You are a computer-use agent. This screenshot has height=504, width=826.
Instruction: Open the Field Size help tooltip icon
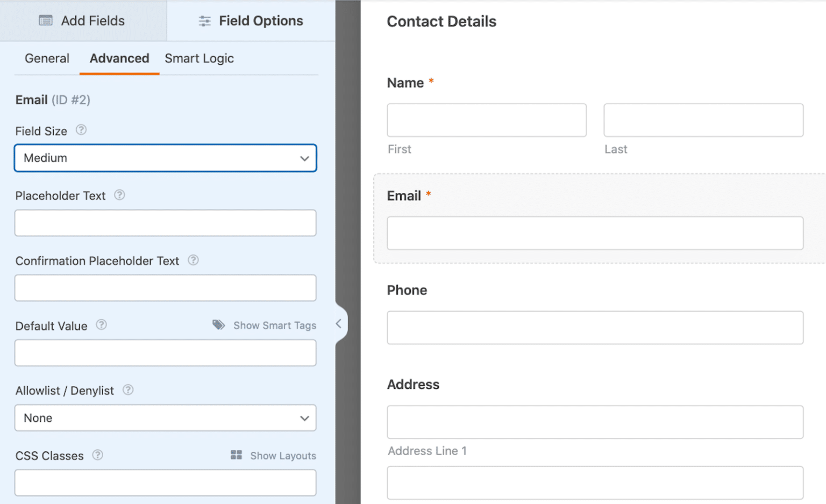pyautogui.click(x=81, y=129)
